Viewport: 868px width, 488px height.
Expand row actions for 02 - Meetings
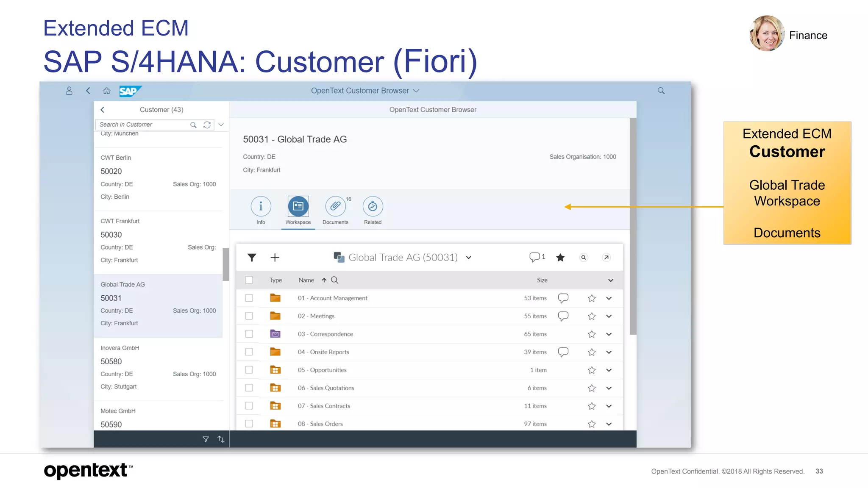(x=609, y=316)
